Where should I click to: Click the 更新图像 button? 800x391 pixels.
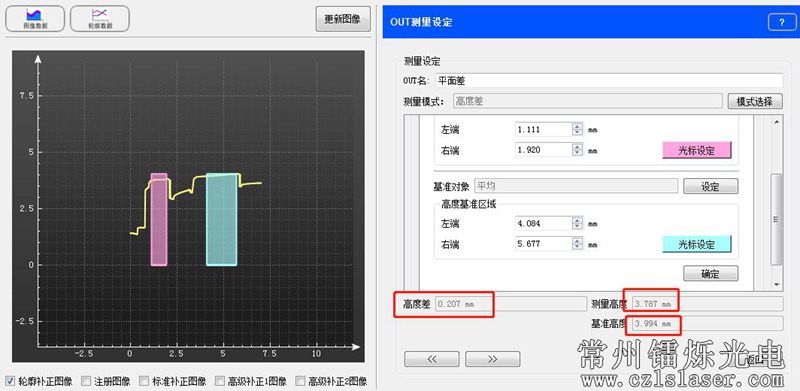click(x=343, y=19)
